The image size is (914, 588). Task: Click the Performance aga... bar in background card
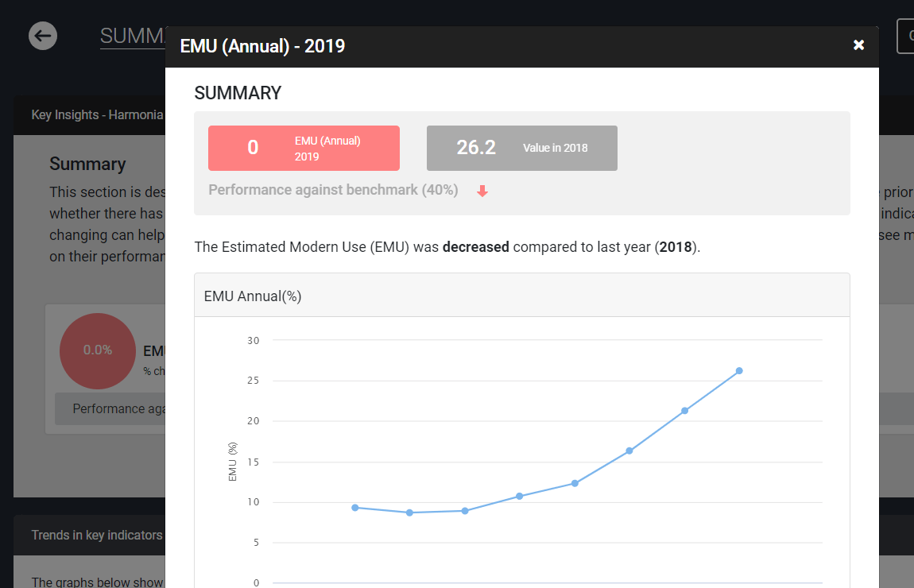[x=110, y=408]
